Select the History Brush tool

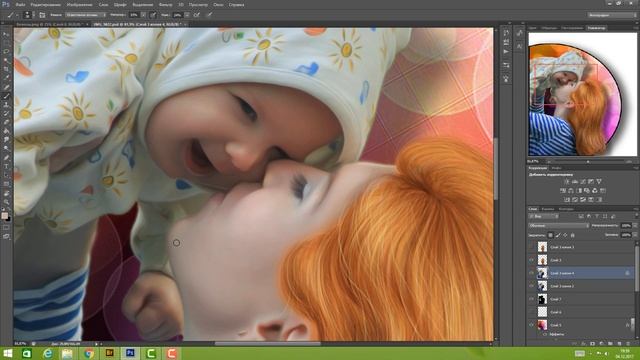(6, 113)
